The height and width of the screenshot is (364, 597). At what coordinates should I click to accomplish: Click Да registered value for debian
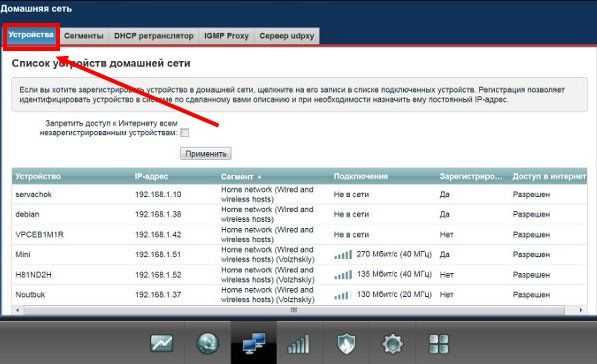point(445,214)
